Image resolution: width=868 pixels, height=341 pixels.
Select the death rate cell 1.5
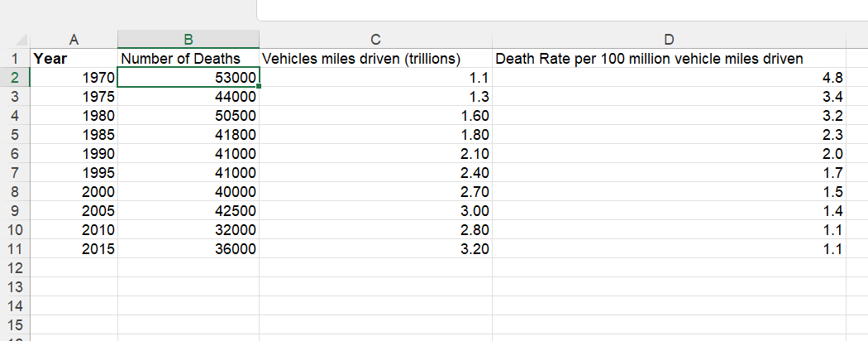[669, 191]
